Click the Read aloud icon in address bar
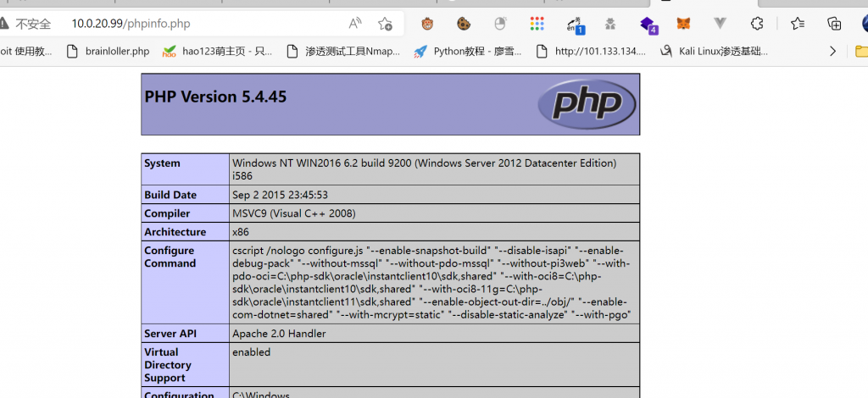The width and height of the screenshot is (868, 398). (355, 24)
